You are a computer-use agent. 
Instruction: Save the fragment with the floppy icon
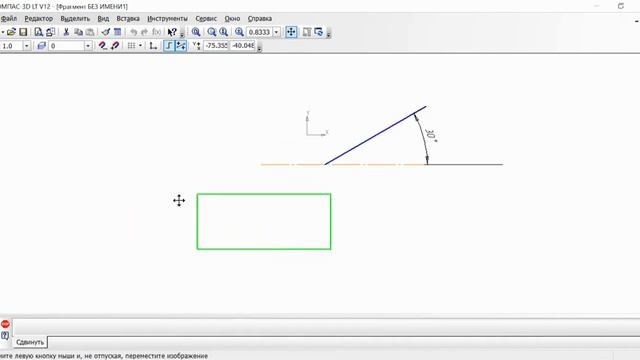(x=23, y=32)
